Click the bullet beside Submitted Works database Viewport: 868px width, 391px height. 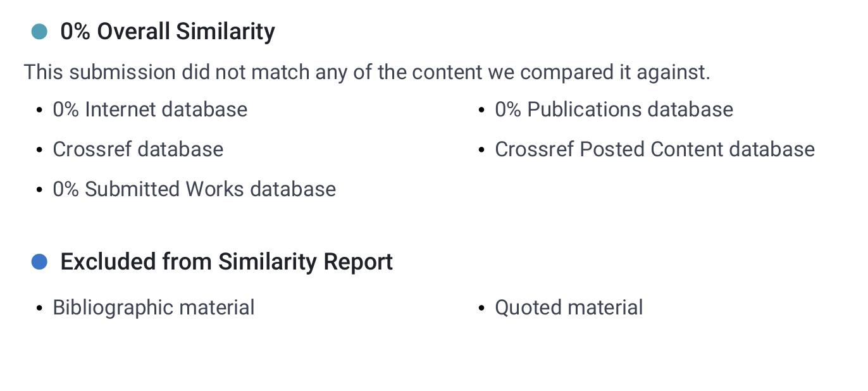pyautogui.click(x=40, y=190)
